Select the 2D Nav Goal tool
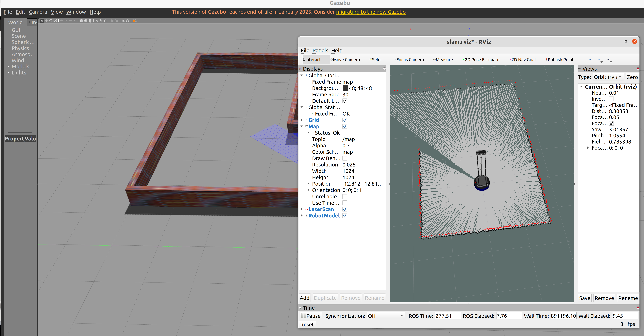This screenshot has height=336, width=644. click(x=523, y=60)
